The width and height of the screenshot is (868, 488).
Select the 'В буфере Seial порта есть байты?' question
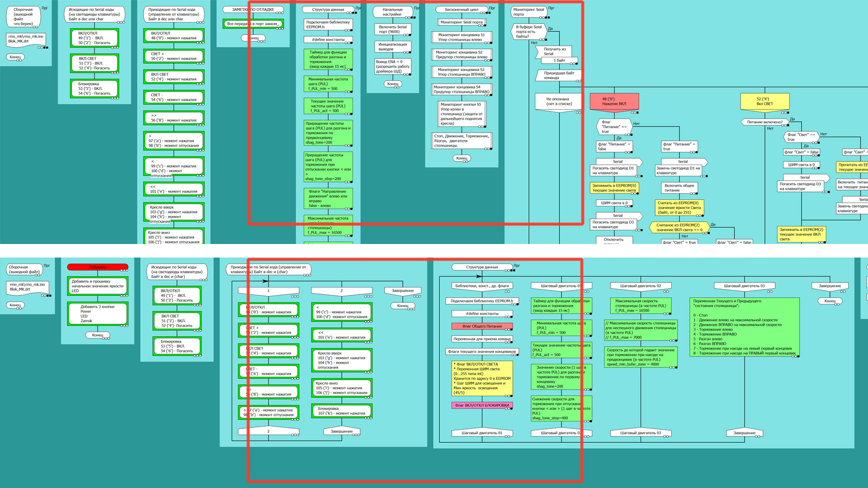pos(528,32)
